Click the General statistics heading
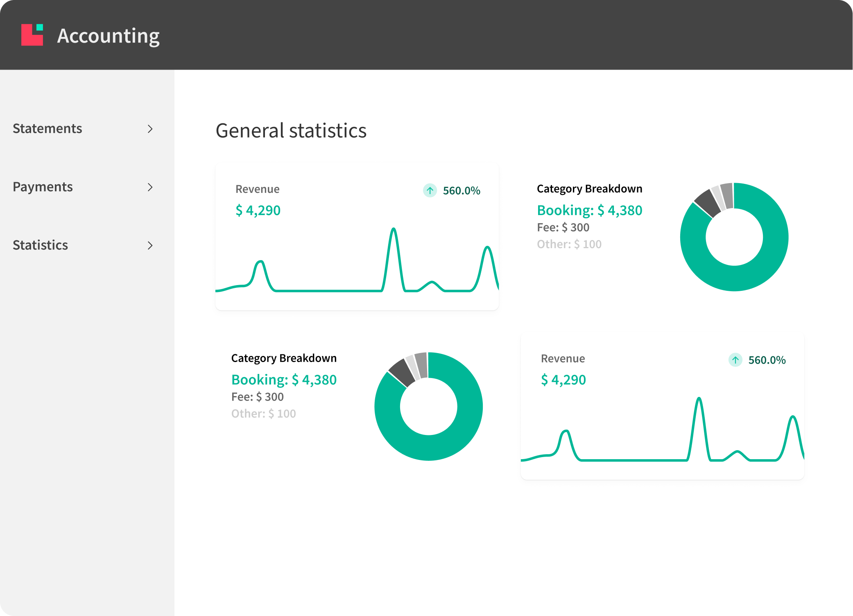 pyautogui.click(x=291, y=131)
